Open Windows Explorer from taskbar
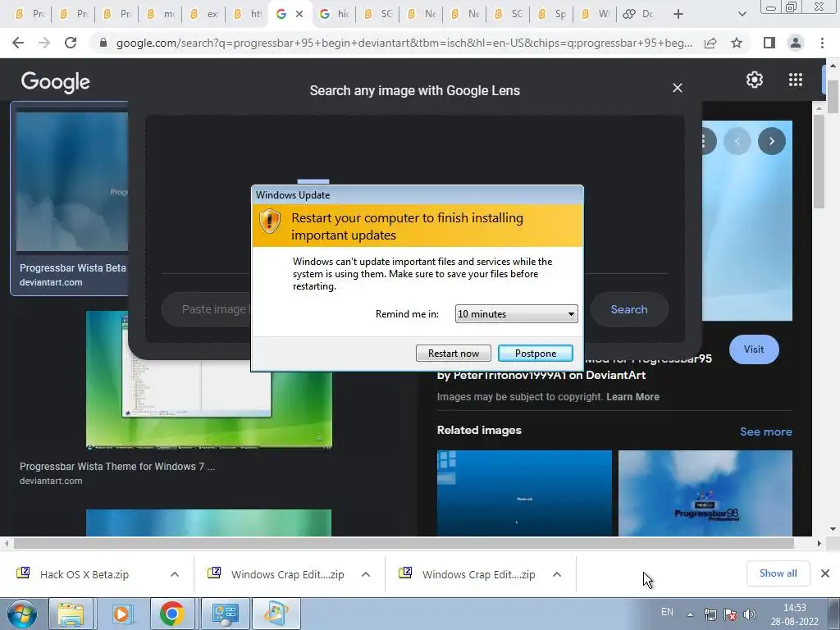The image size is (840, 630). click(71, 614)
